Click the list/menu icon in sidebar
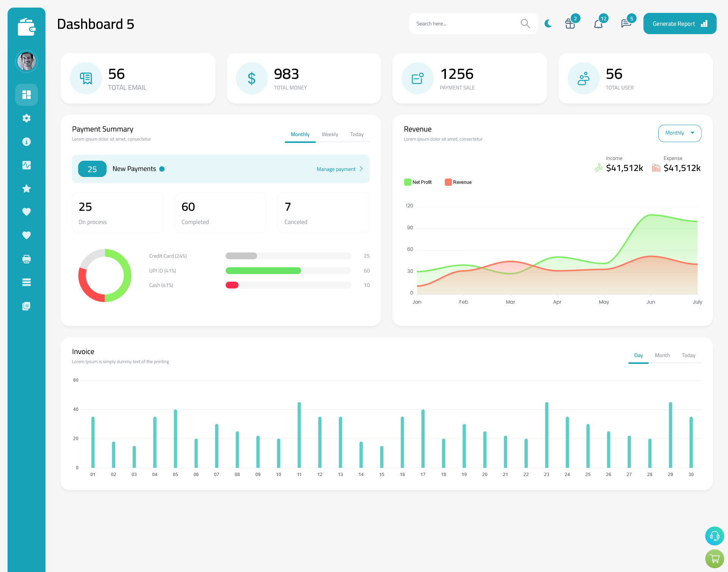This screenshot has width=728, height=572. pyautogui.click(x=26, y=282)
